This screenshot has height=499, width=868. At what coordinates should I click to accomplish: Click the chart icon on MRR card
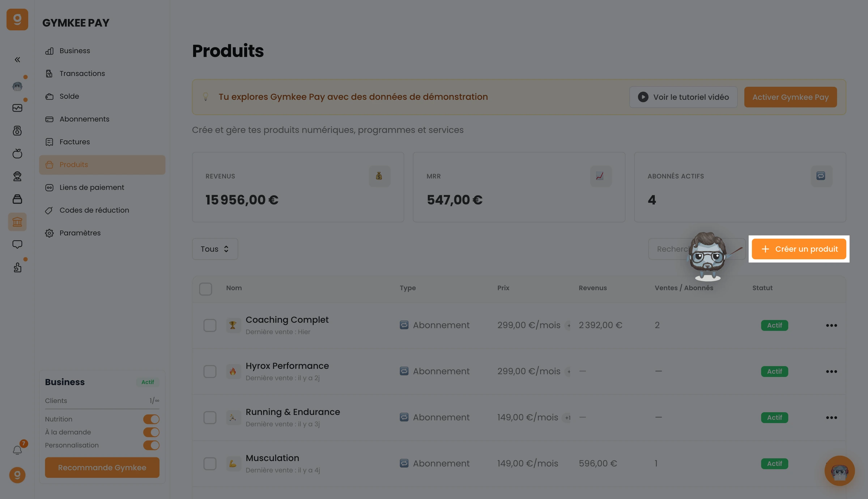coord(601,176)
